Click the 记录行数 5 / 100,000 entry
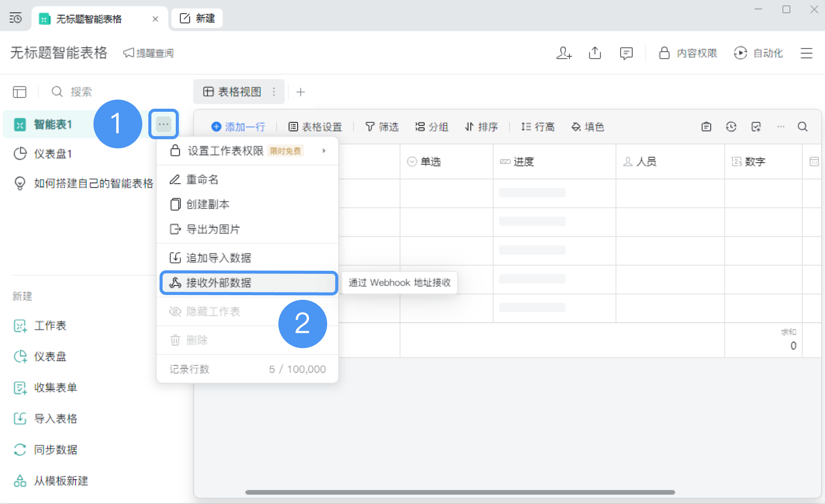The width and height of the screenshot is (825, 504). [247, 369]
